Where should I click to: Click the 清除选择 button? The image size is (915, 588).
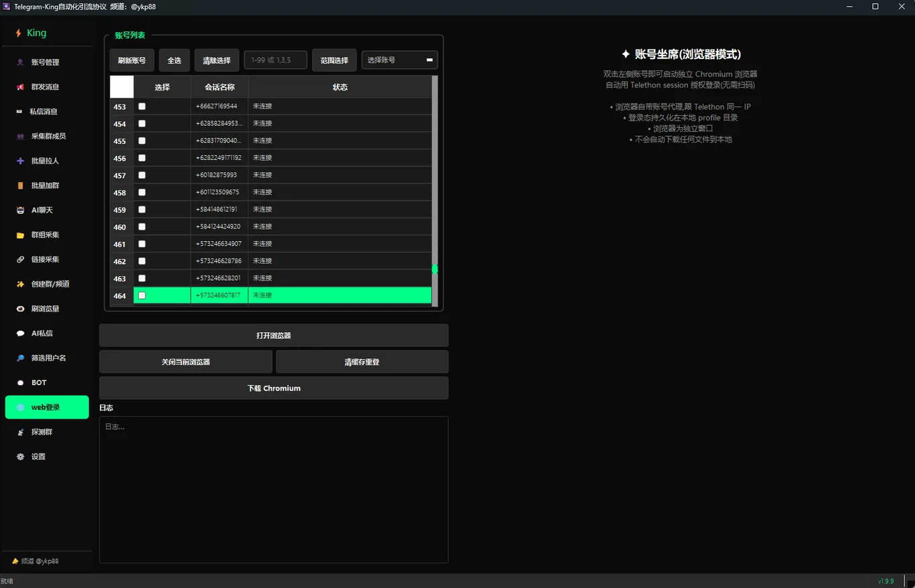217,60
